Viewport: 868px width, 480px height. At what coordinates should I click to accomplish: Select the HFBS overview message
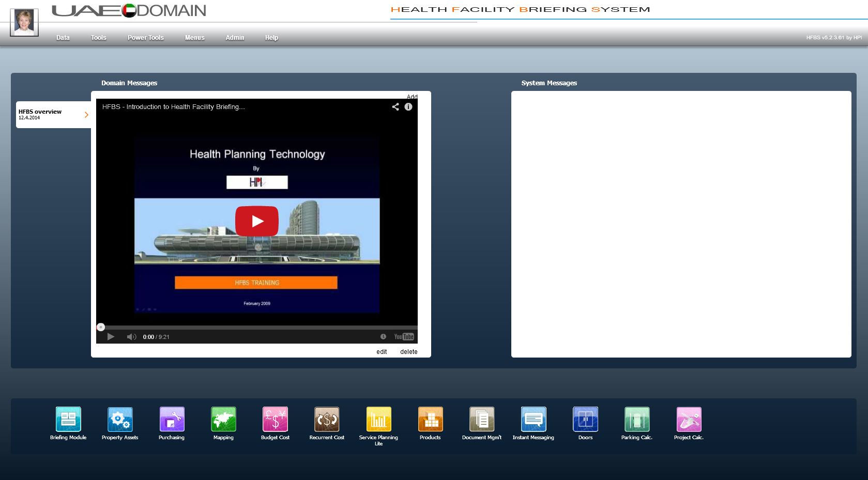(53, 115)
